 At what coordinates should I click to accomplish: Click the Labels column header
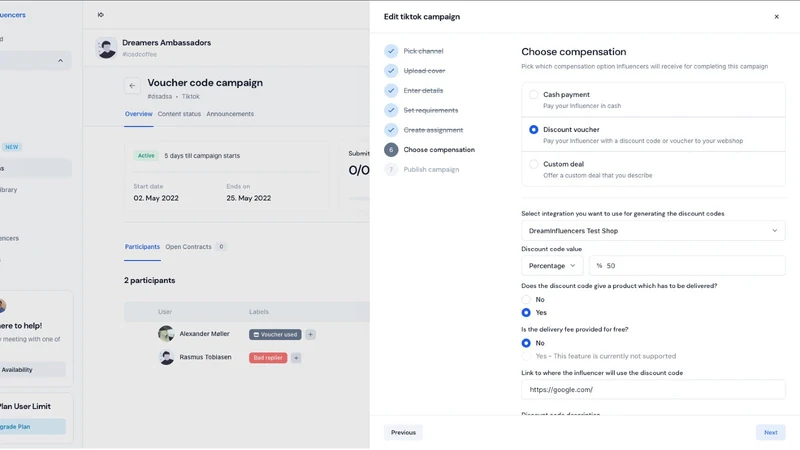point(259,312)
